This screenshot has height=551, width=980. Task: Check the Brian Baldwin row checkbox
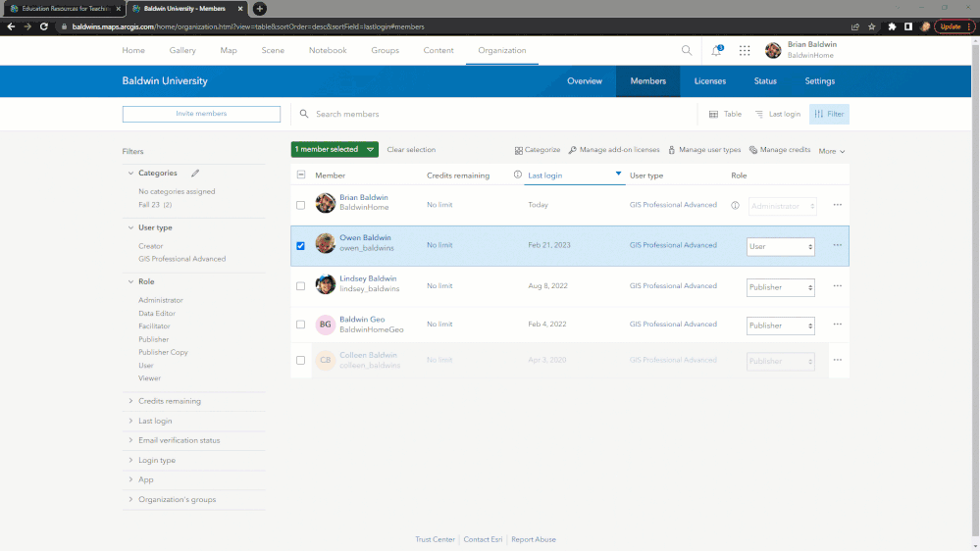pyautogui.click(x=300, y=205)
